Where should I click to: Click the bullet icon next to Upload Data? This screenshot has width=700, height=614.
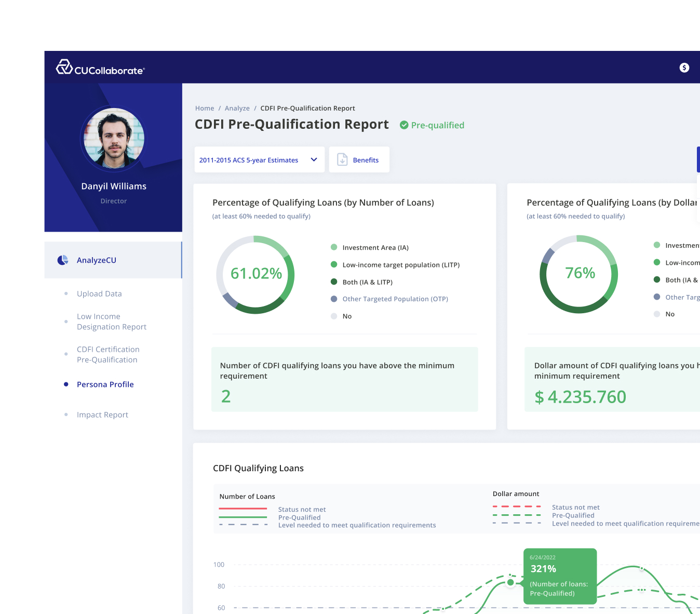[66, 293]
